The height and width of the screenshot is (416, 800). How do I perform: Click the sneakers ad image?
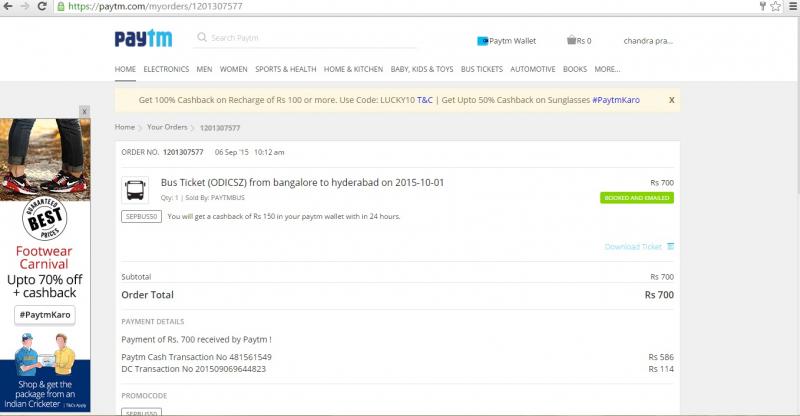point(45,160)
